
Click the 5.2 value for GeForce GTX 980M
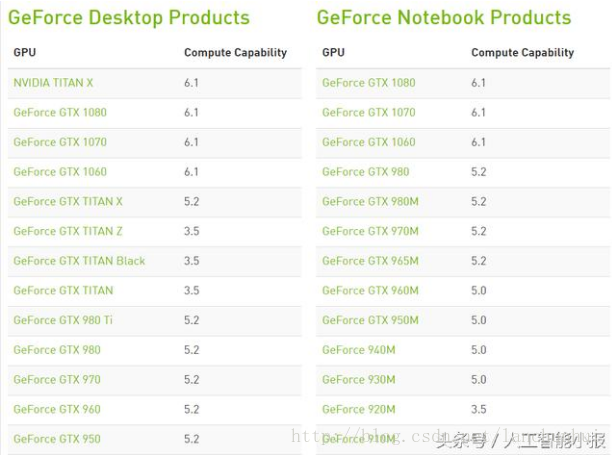coord(479,201)
